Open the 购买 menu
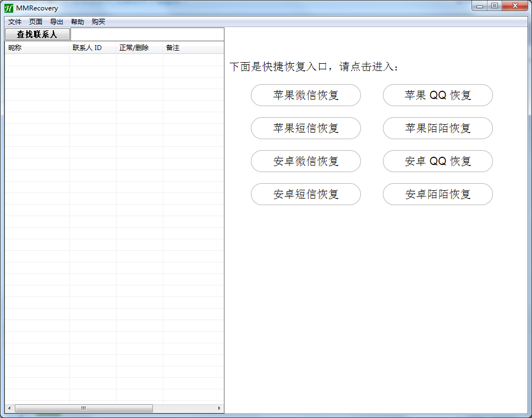The width and height of the screenshot is (532, 418). coord(98,21)
